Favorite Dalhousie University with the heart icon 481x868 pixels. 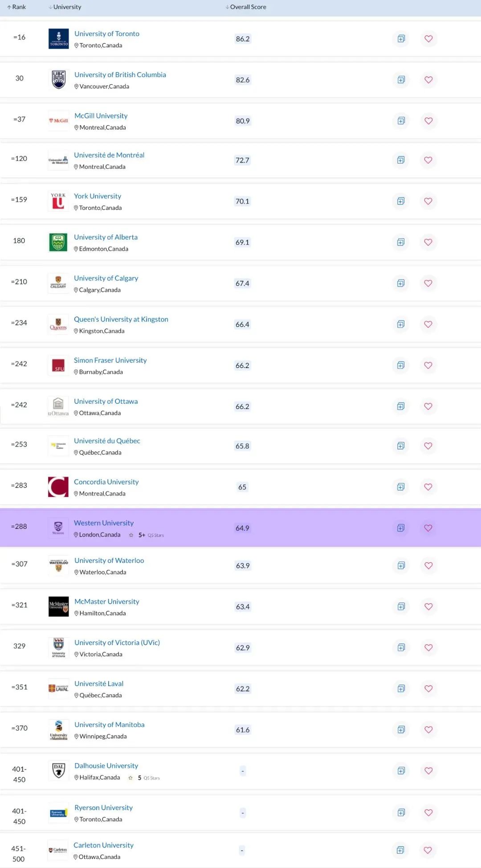pos(428,771)
